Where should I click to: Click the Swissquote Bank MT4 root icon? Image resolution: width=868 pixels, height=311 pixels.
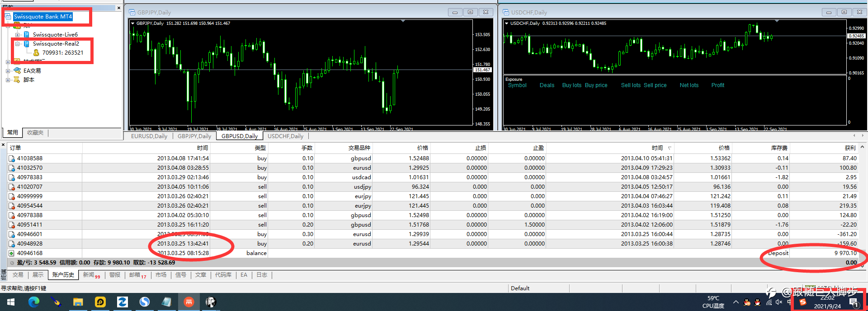8,17
